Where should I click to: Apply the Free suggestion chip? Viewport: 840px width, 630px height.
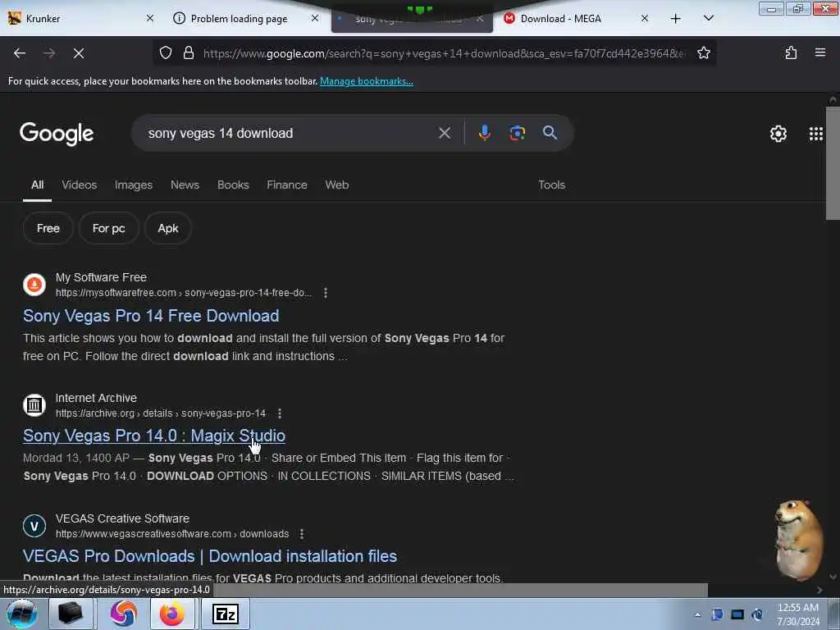48,228
